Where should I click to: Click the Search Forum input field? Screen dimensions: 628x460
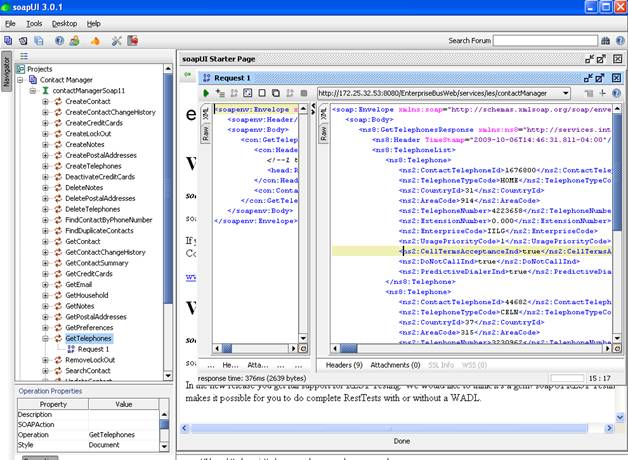(x=545, y=40)
